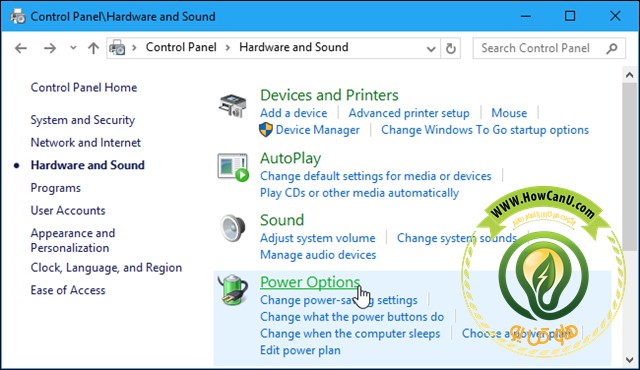Click the title bar Control Panel icon
Viewport: 640px width, 370px height.
[x=18, y=16]
